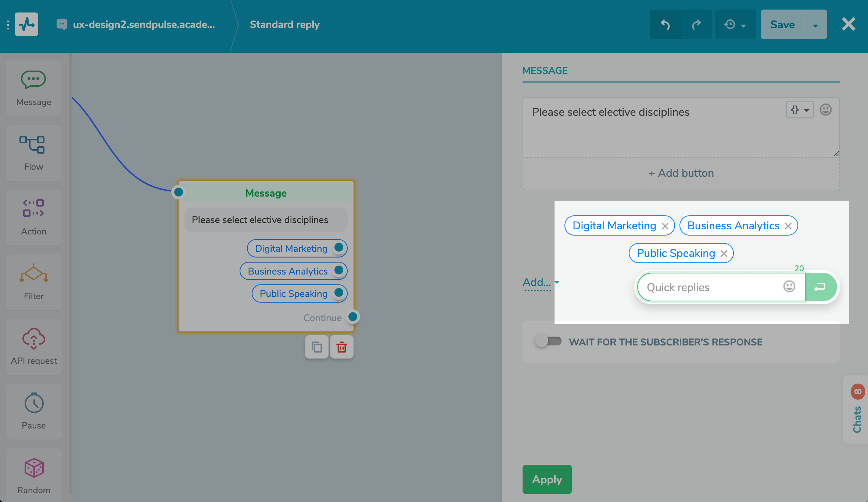Open the ux-design2.sendpulse.academy breadcrumb

pos(144,24)
